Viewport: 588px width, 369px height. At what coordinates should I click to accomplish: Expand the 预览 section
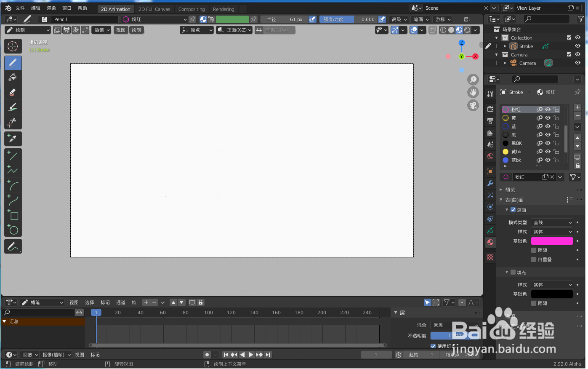coord(509,190)
